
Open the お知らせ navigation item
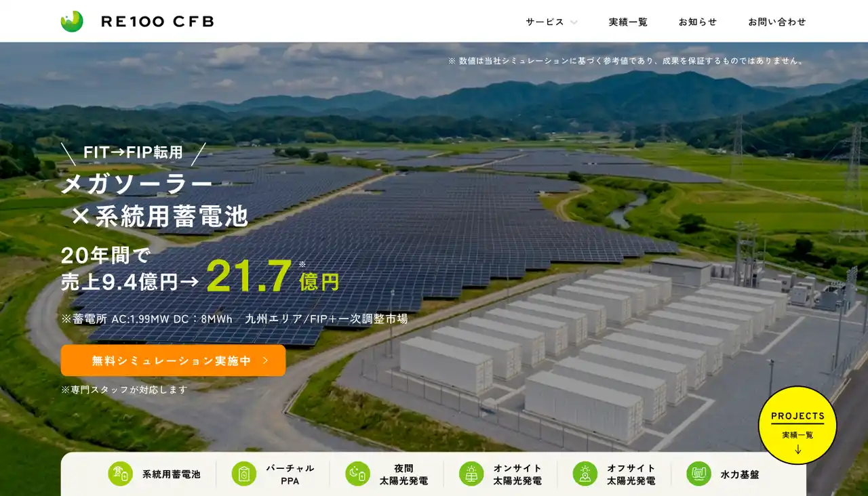click(x=698, y=22)
